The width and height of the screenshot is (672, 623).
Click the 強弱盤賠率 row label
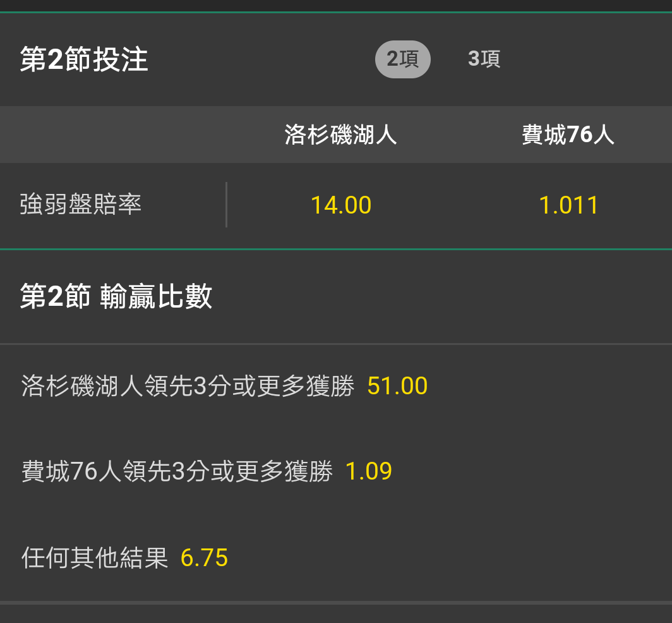(x=81, y=205)
